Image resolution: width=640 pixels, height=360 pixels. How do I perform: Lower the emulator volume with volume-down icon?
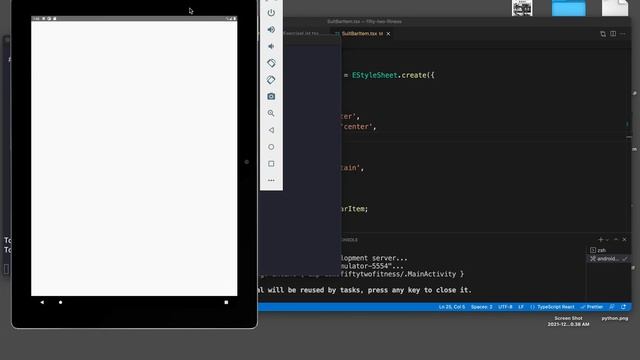coord(271,46)
